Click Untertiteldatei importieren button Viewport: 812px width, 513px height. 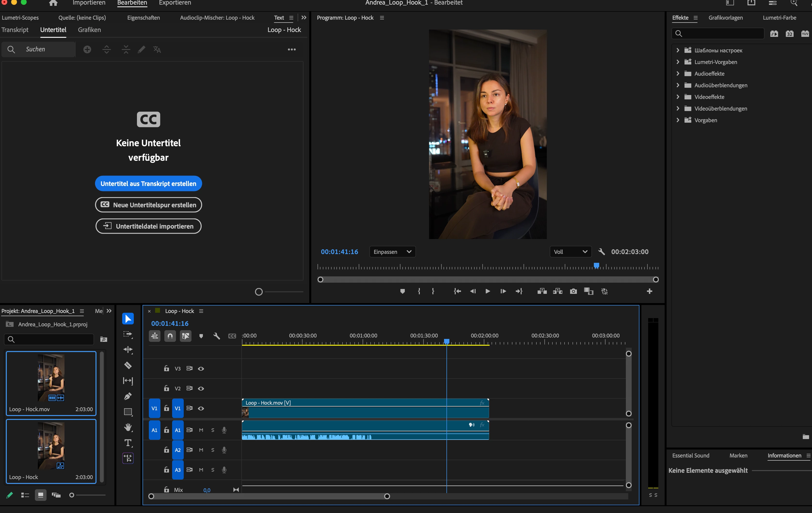[x=148, y=226]
